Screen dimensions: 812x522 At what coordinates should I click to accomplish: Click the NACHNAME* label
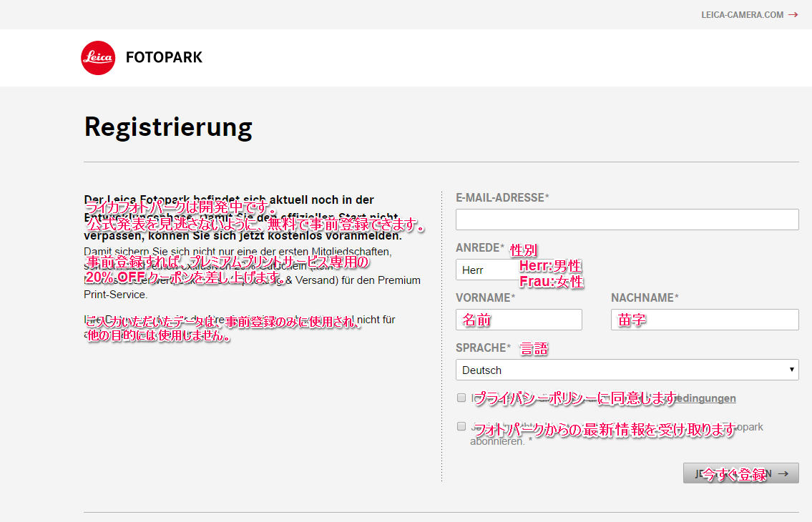[x=645, y=297]
